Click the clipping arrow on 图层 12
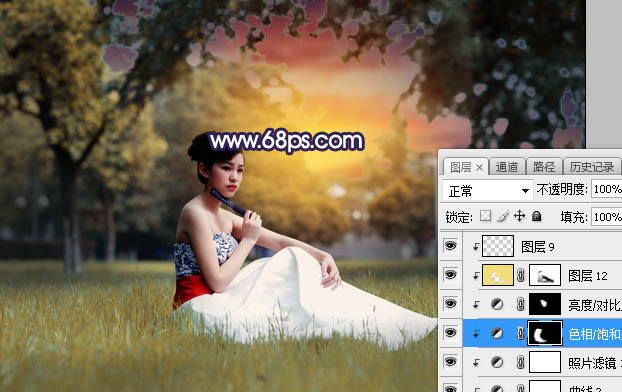The width and height of the screenshot is (622, 392). (476, 277)
